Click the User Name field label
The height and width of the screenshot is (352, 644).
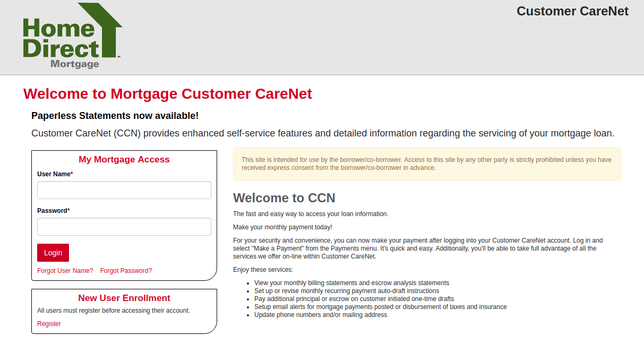(55, 174)
